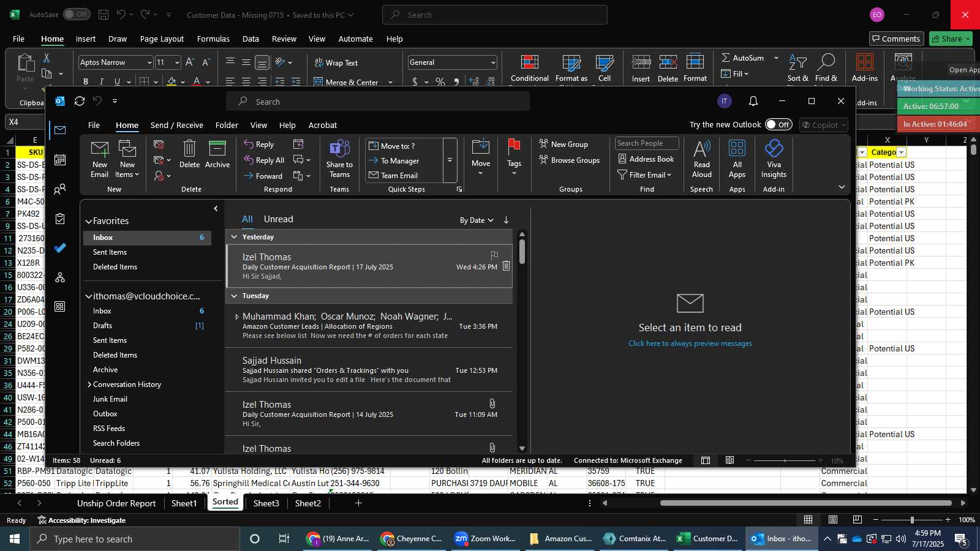Open To Do checkmark in Outlook sidebar
The height and width of the screenshot is (551, 980).
(60, 248)
